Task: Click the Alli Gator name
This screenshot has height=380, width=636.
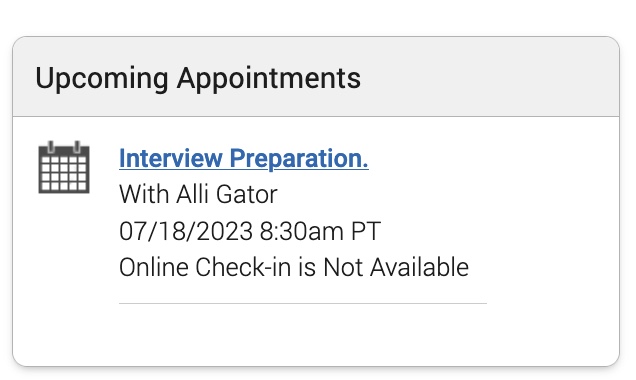Action: [227, 194]
